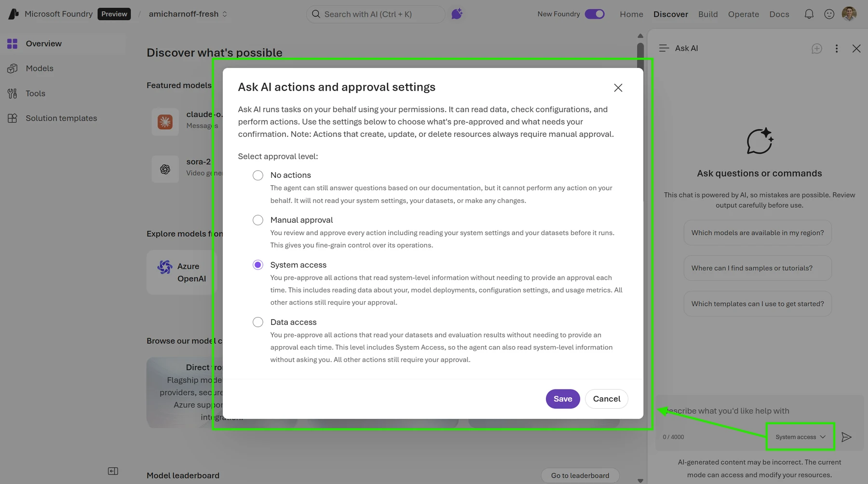Select the Data access radio button
Viewport: 868px width, 484px height.
tap(258, 322)
